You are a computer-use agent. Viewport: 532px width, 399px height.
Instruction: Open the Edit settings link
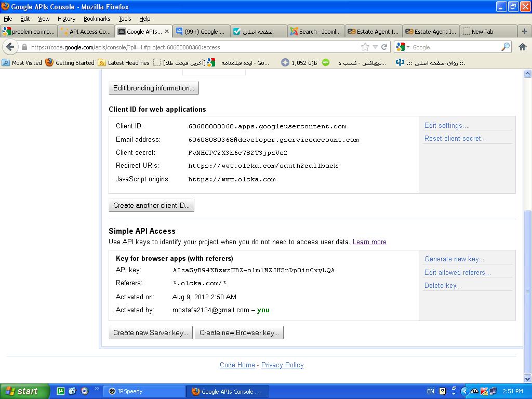pos(446,126)
